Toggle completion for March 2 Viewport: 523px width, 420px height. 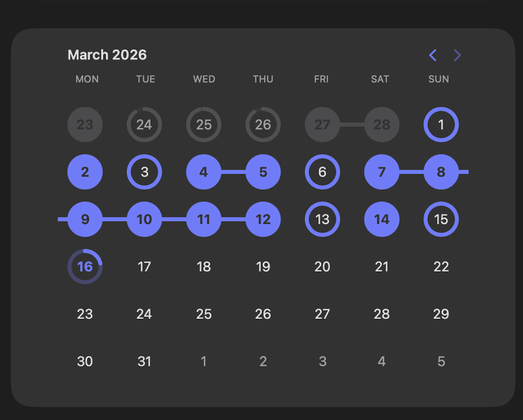pyautogui.click(x=85, y=172)
